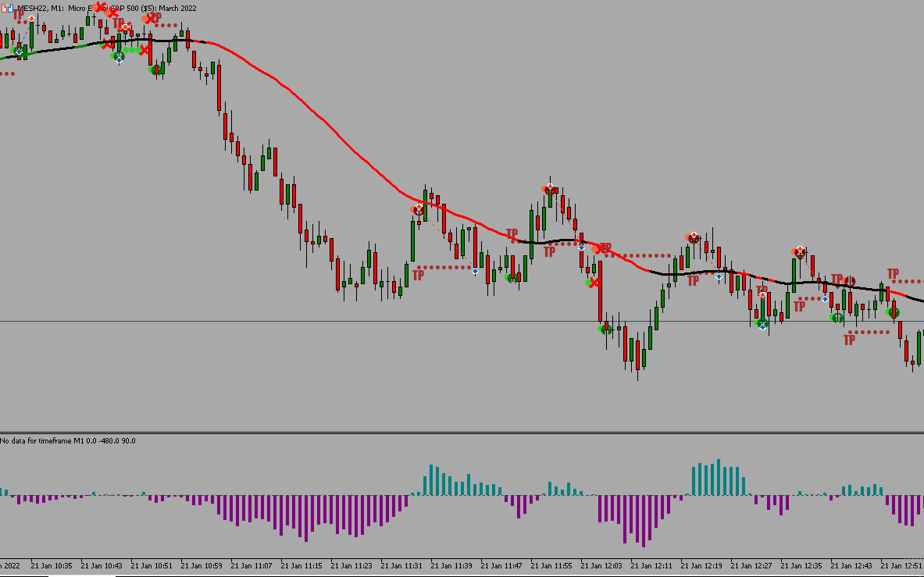
Task: Click the '21 Jan 12:11' time label
Action: coord(651,566)
